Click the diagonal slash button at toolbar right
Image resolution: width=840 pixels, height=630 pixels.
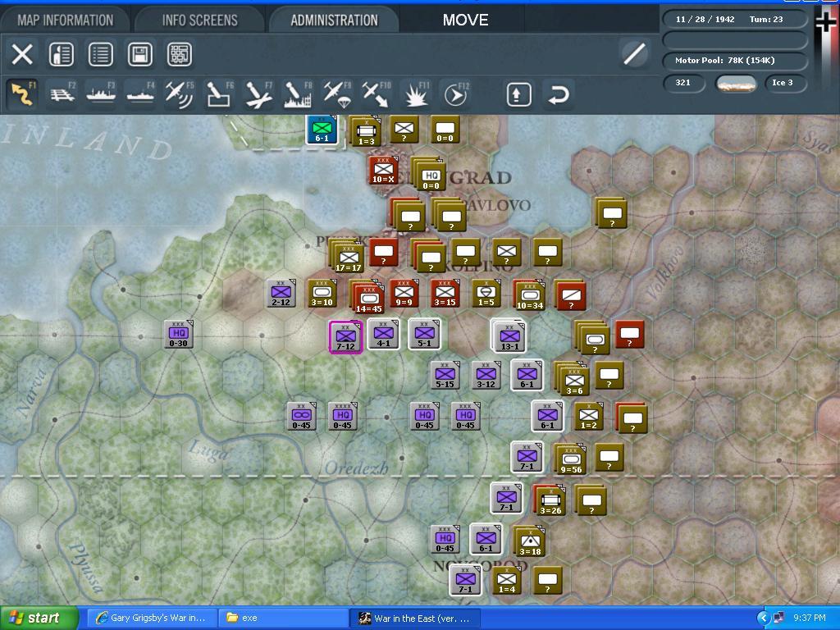pyautogui.click(x=635, y=53)
